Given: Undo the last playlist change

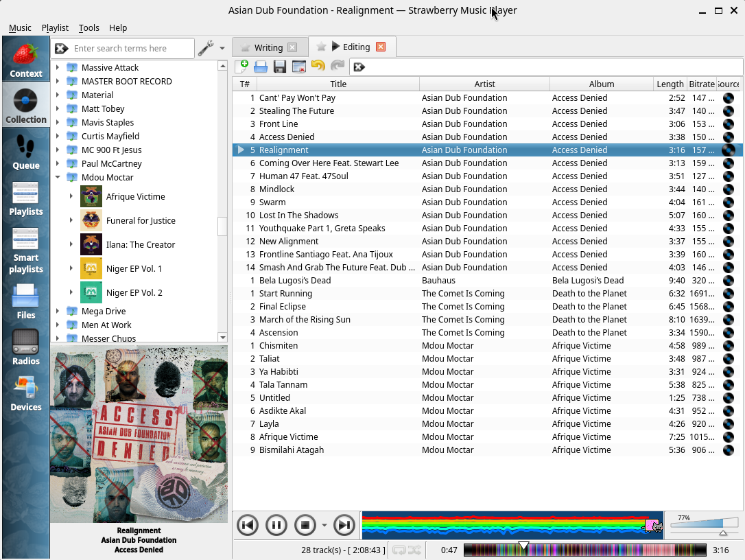Looking at the screenshot, I should [x=318, y=66].
